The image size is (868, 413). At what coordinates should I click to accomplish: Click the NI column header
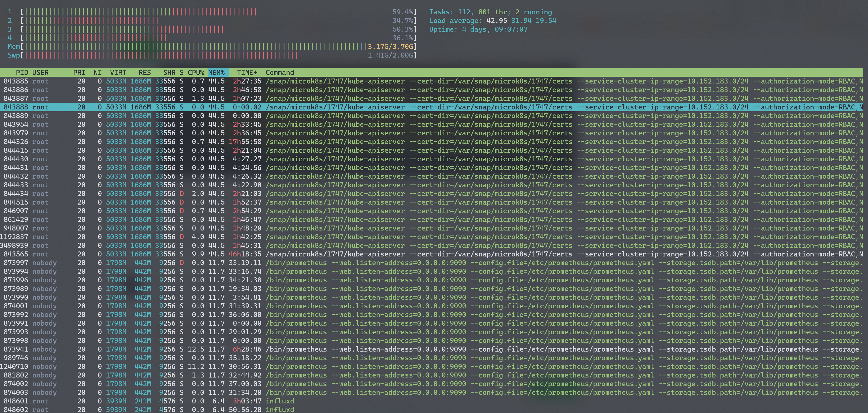pyautogui.click(x=98, y=73)
